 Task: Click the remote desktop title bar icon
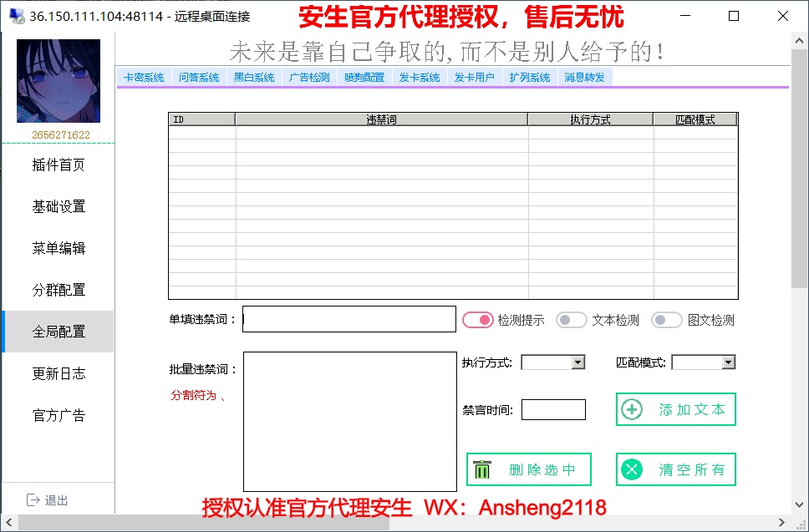tap(16, 16)
